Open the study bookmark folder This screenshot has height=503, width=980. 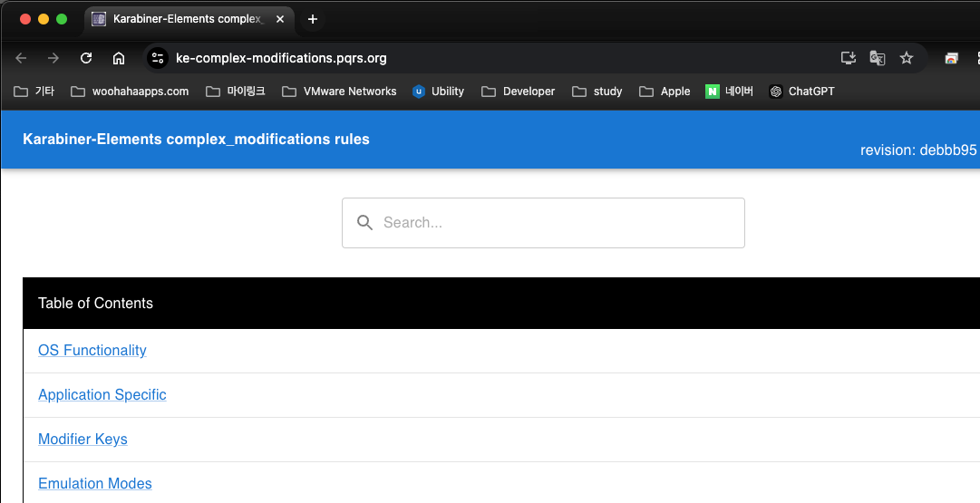(x=597, y=92)
